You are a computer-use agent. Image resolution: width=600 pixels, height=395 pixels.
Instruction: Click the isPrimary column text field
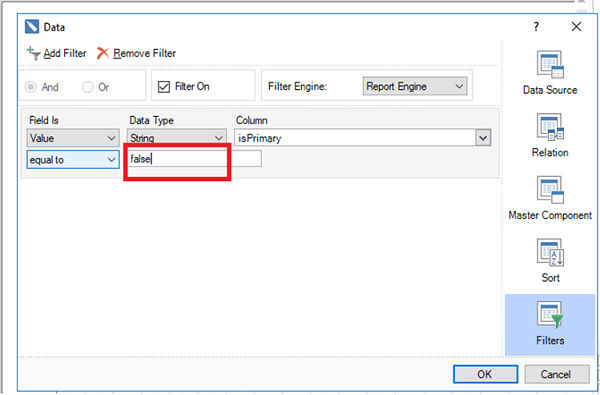(355, 138)
